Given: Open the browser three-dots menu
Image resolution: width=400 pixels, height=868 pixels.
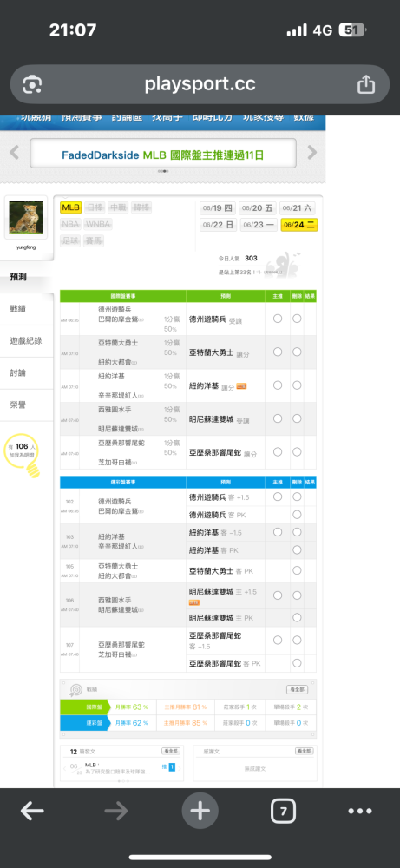Looking at the screenshot, I should point(360,812).
